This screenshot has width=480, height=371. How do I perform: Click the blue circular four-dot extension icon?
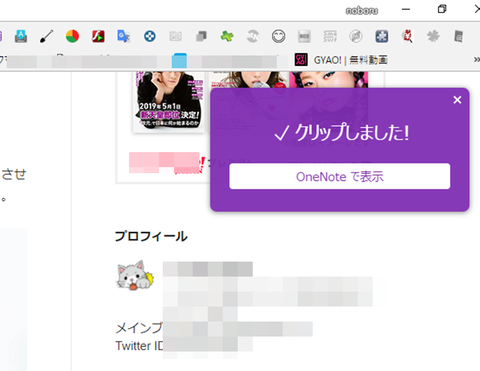point(150,36)
